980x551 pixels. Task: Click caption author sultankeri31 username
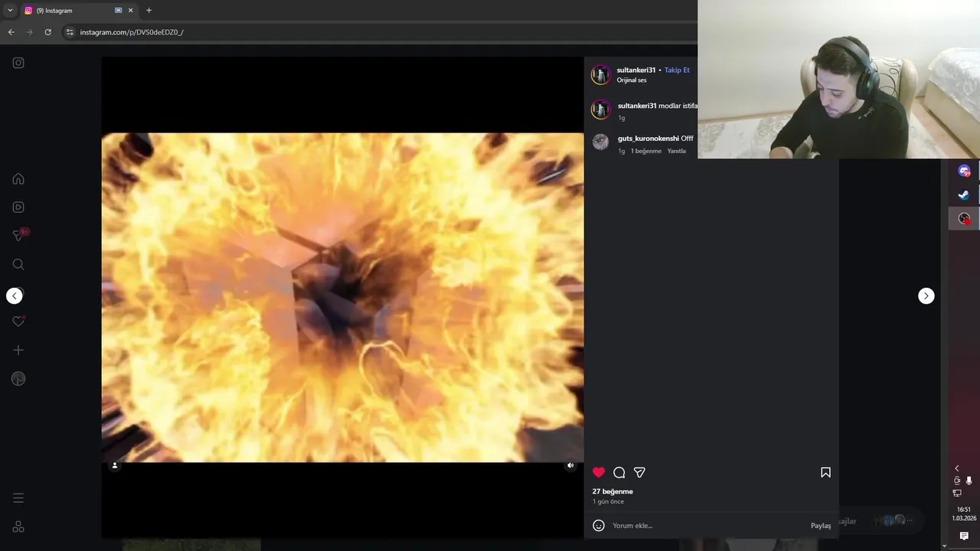pos(637,106)
